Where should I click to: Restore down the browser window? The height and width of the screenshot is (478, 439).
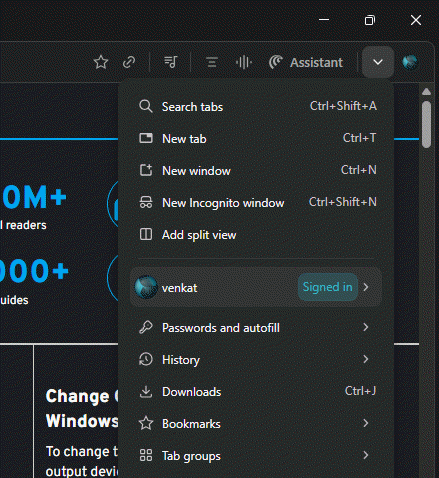pyautogui.click(x=370, y=20)
